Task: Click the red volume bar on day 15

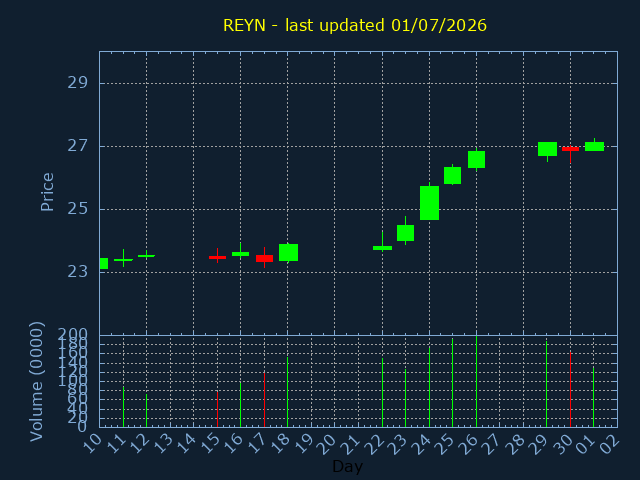Action: tap(218, 409)
